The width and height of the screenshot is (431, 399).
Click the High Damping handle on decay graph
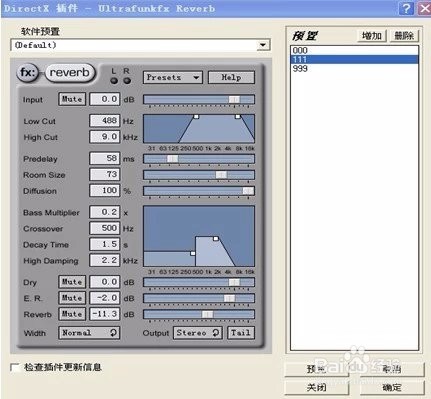pos(216,239)
